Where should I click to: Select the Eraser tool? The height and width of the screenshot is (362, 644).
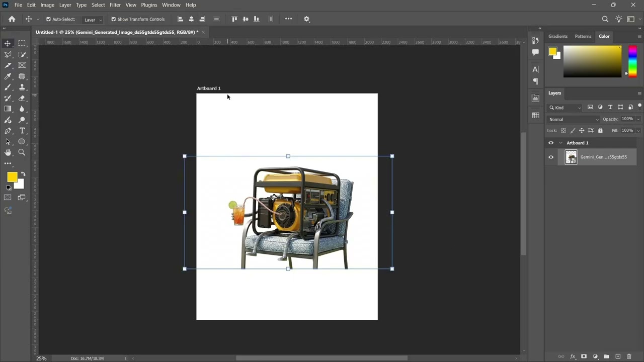point(22,98)
